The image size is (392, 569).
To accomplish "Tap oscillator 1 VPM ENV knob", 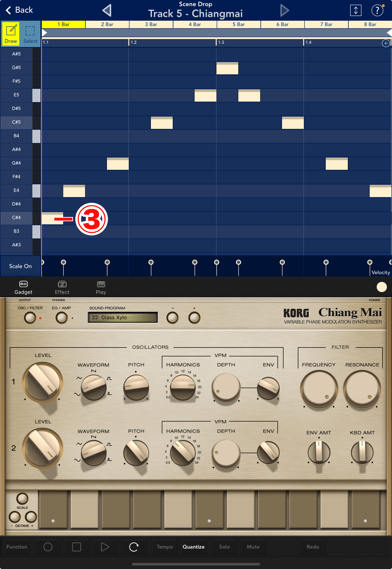I will coord(268,388).
